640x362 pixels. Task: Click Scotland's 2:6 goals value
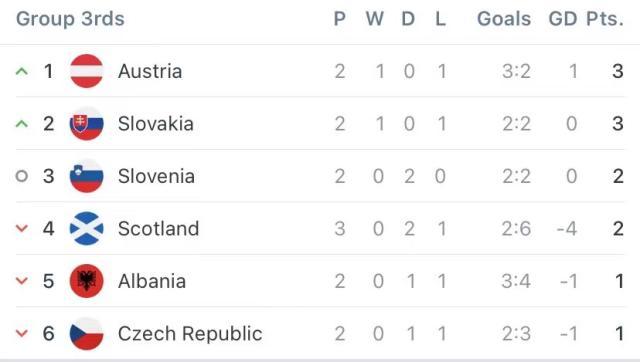pos(516,229)
